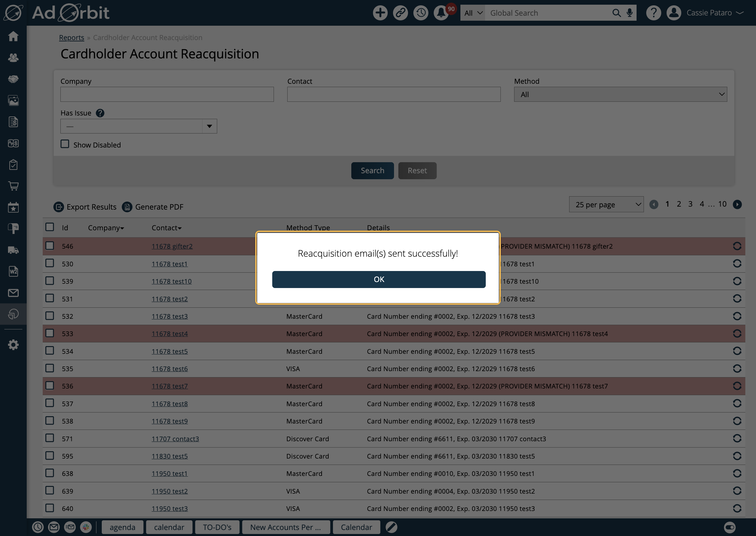The width and height of the screenshot is (756, 536).
Task: Toggle the select-all header checkbox
Action: click(x=50, y=227)
